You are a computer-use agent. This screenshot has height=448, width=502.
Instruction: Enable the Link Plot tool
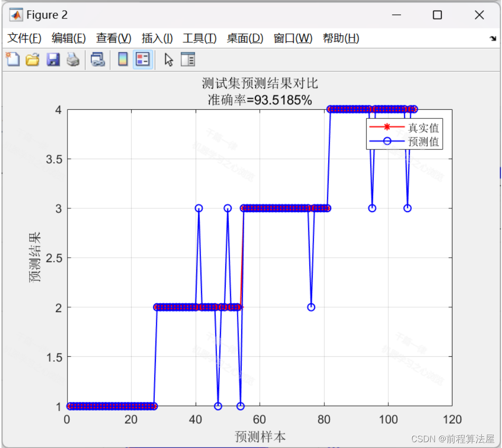(x=98, y=59)
